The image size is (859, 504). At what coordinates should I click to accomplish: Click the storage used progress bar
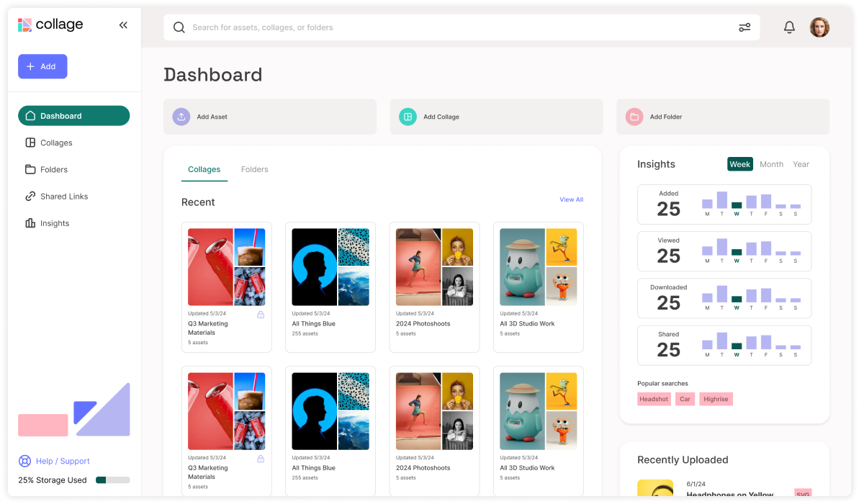112,480
